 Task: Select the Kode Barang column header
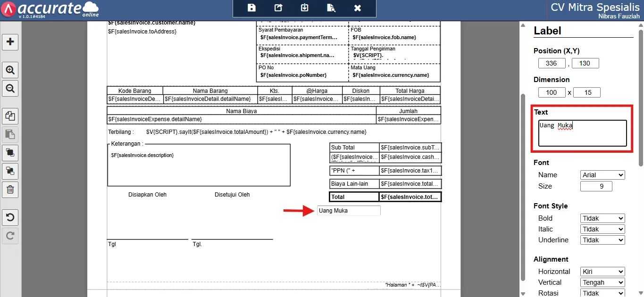[135, 91]
